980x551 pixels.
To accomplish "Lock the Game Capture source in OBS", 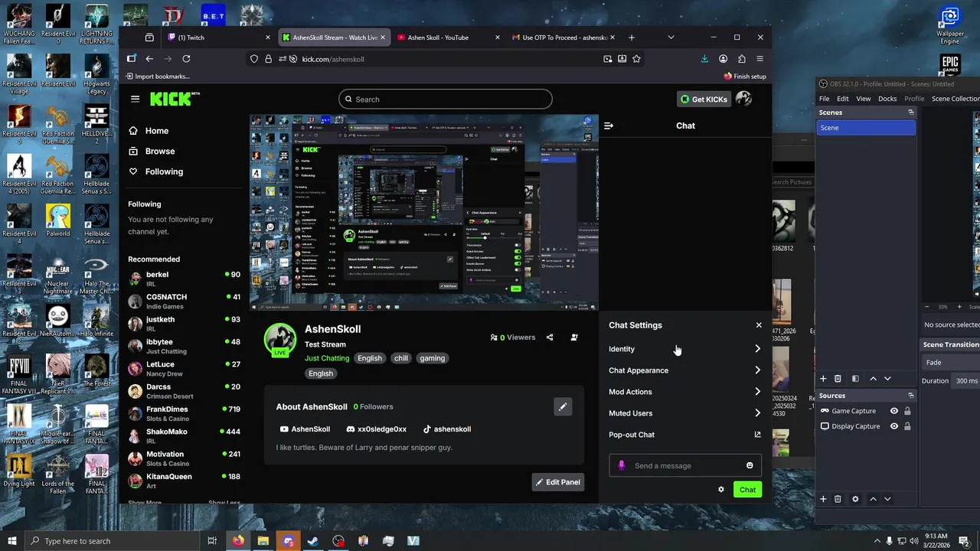I will tap(907, 411).
